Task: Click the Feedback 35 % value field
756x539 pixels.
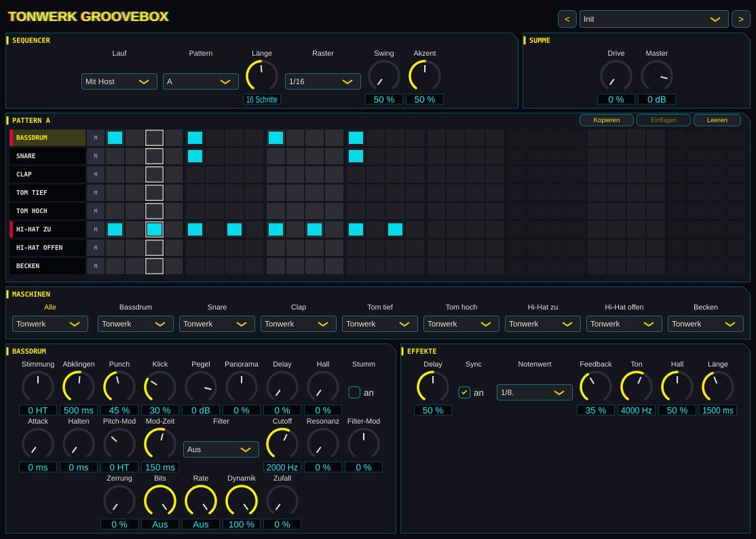Action: (595, 410)
